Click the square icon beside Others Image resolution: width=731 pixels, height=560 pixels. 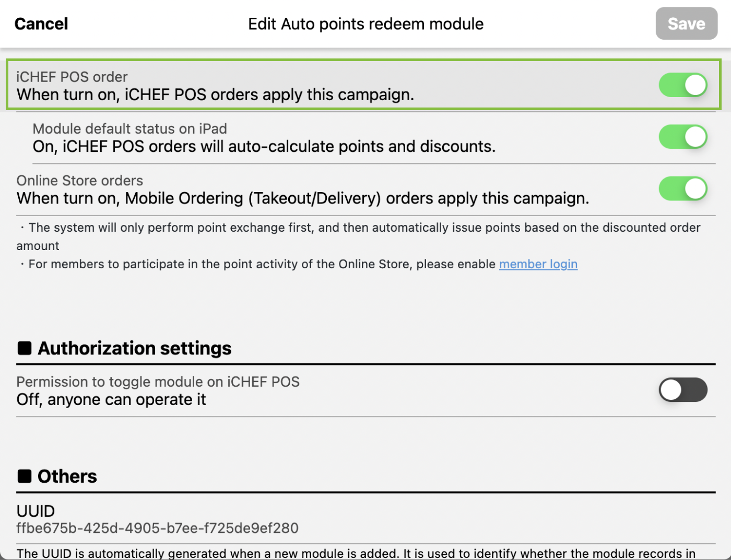[25, 476]
